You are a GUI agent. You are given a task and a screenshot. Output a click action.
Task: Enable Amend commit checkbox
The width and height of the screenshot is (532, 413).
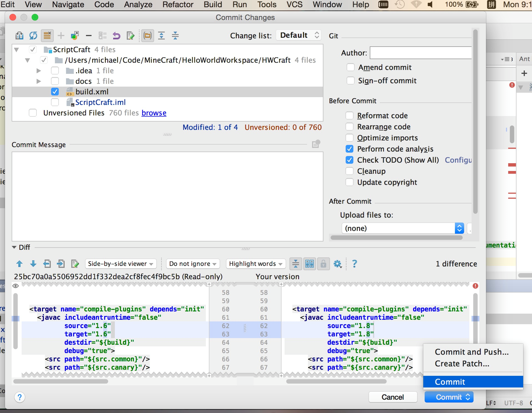coord(351,67)
